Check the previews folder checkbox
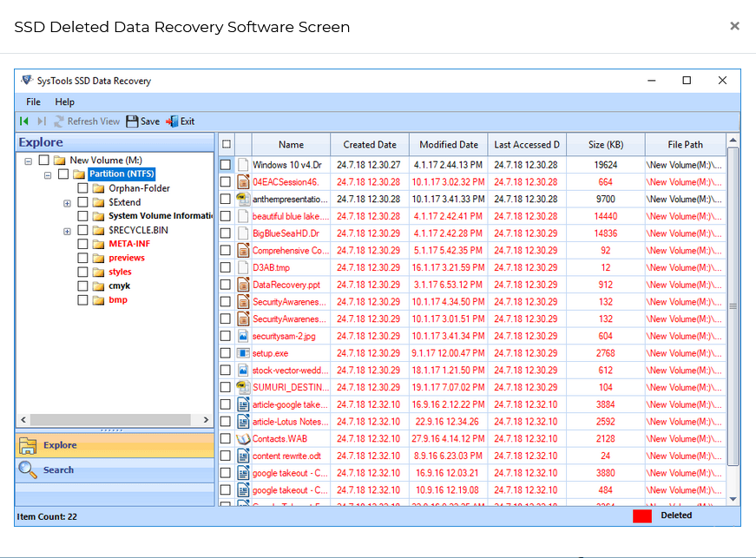The height and width of the screenshot is (558, 756). click(82, 258)
